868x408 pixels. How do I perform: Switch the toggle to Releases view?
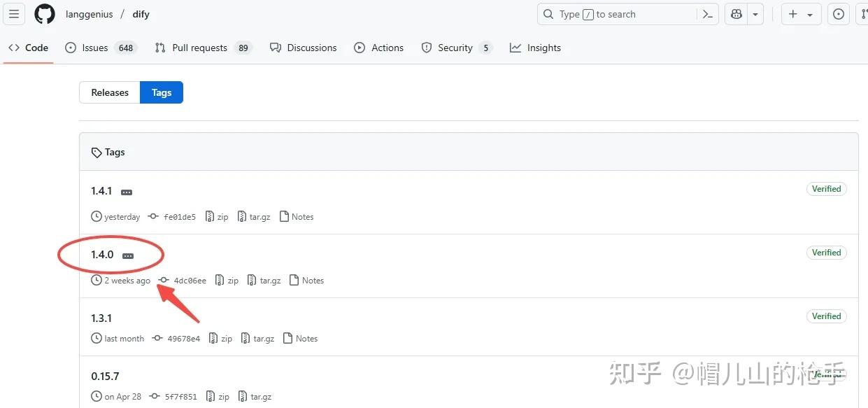pyautogui.click(x=109, y=92)
